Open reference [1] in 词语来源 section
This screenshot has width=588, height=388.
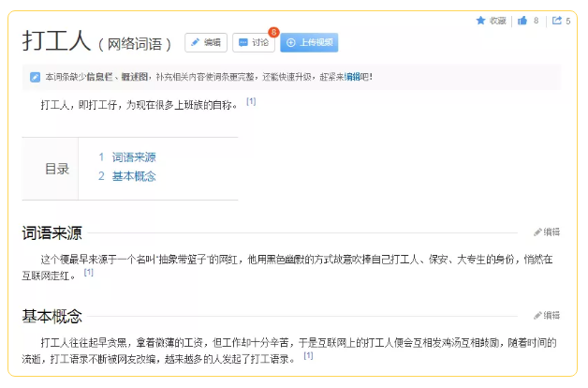click(89, 273)
